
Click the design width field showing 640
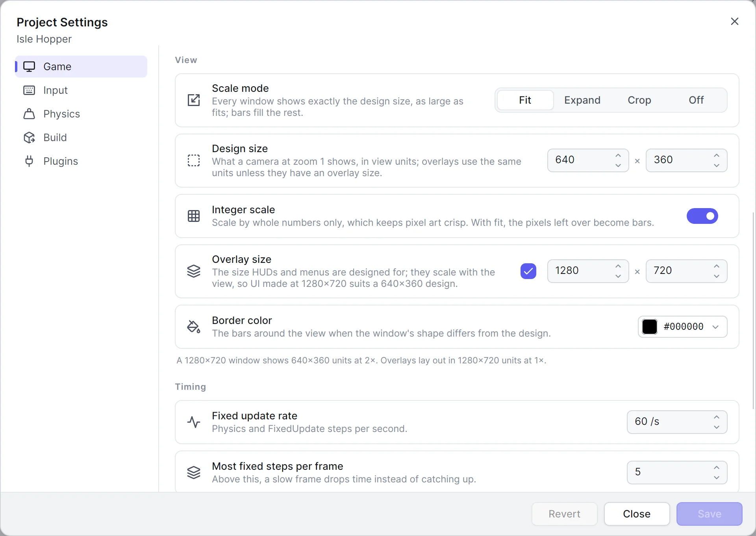pyautogui.click(x=588, y=160)
